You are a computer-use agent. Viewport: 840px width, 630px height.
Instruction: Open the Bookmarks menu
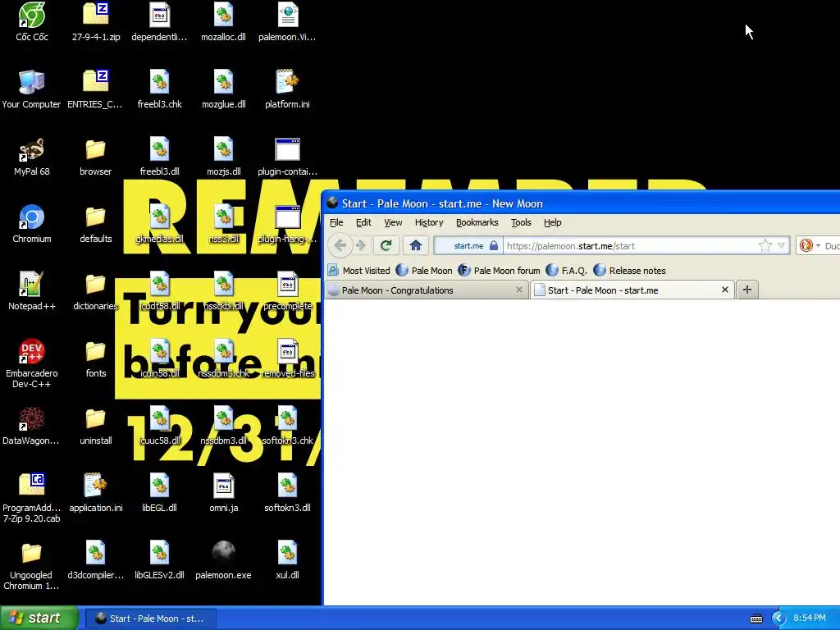pyautogui.click(x=477, y=222)
